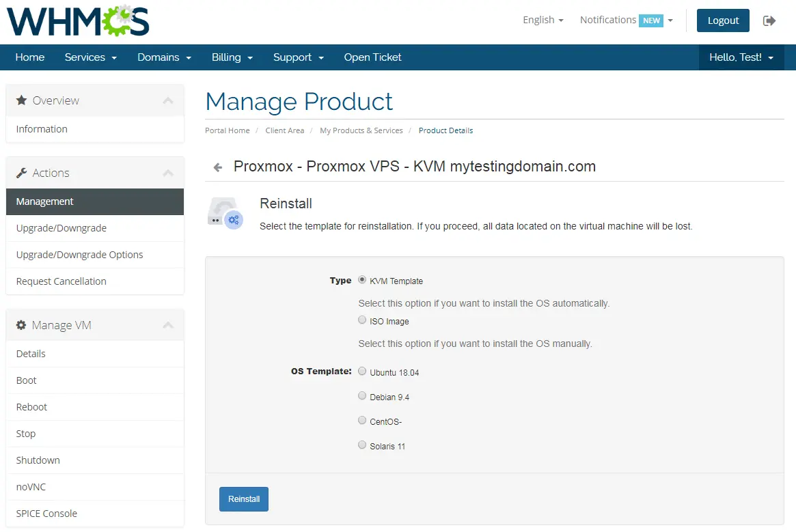The width and height of the screenshot is (796, 532).
Task: Click Product Details breadcrumb
Action: tap(445, 130)
